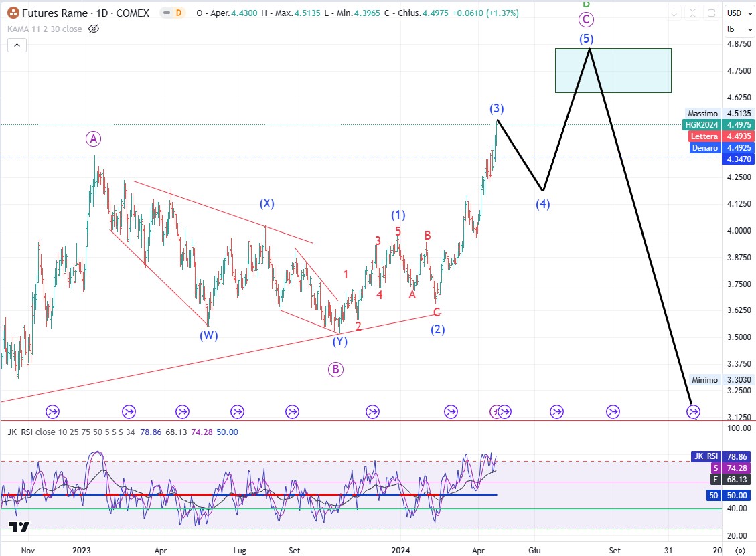Click the TradingView logo

pos(19,527)
